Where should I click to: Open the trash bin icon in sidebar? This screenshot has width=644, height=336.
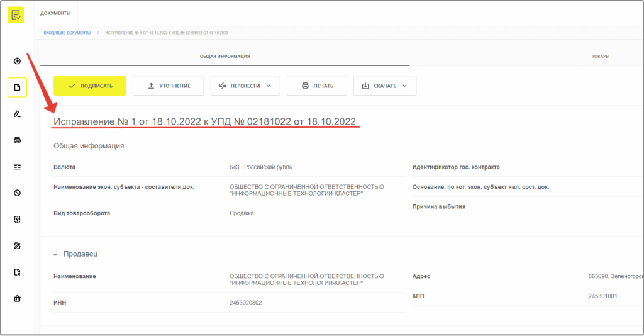17,298
